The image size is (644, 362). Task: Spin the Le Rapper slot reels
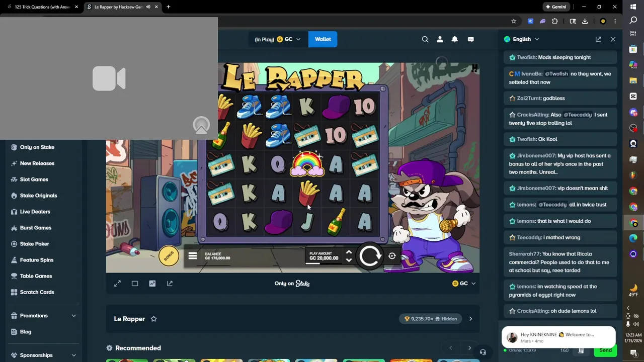pos(370,256)
